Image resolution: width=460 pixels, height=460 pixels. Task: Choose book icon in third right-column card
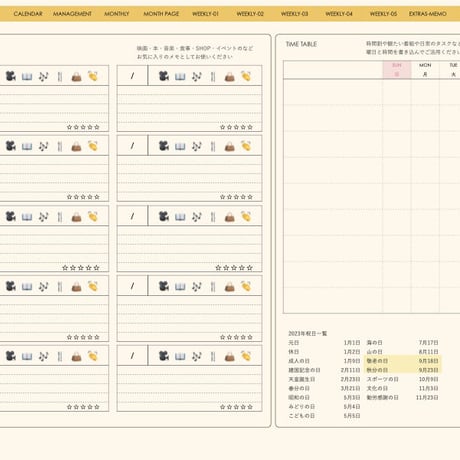[180, 217]
